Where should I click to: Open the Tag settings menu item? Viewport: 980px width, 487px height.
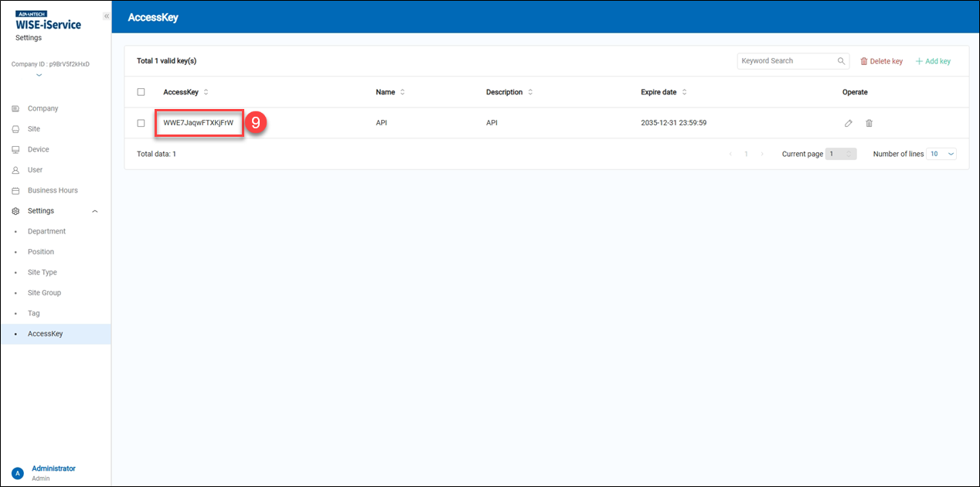pyautogui.click(x=33, y=313)
